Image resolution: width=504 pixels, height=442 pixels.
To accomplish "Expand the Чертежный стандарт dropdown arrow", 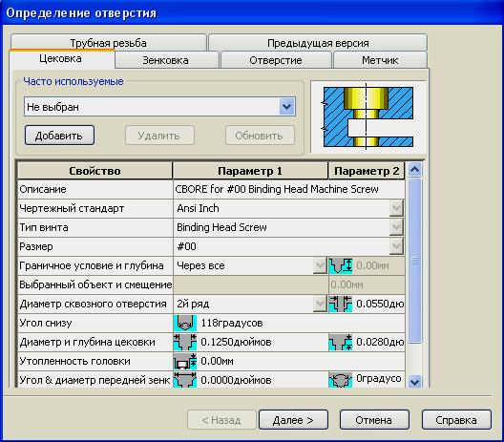I will coord(396,208).
